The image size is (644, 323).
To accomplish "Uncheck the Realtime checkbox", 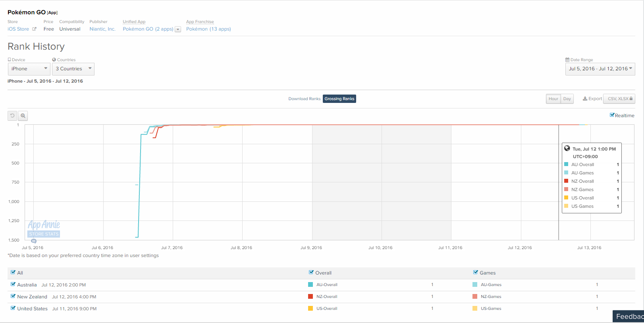I will (612, 115).
